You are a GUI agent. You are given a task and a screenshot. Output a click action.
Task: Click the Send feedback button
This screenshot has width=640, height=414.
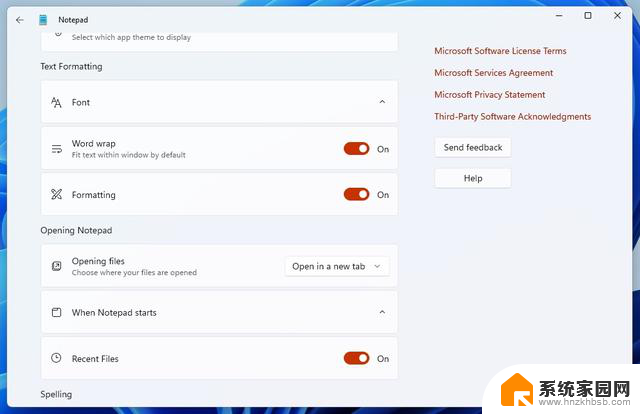point(473,147)
